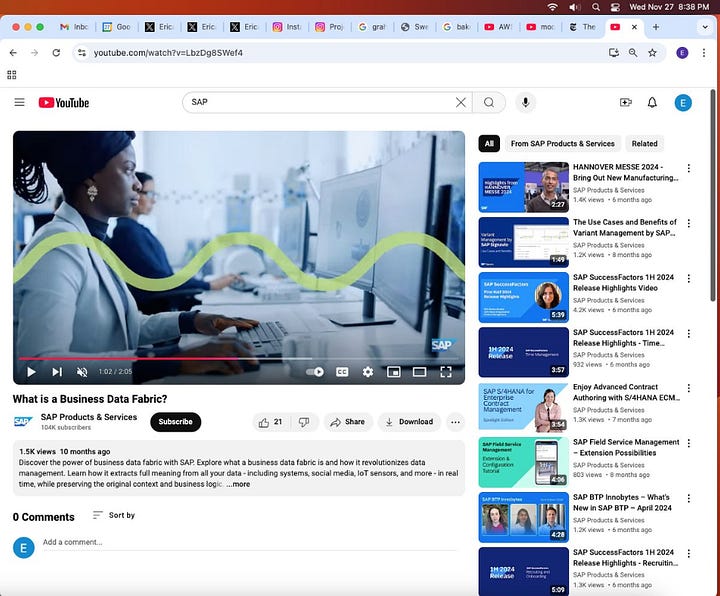Open a new browser tab

pyautogui.click(x=656, y=27)
